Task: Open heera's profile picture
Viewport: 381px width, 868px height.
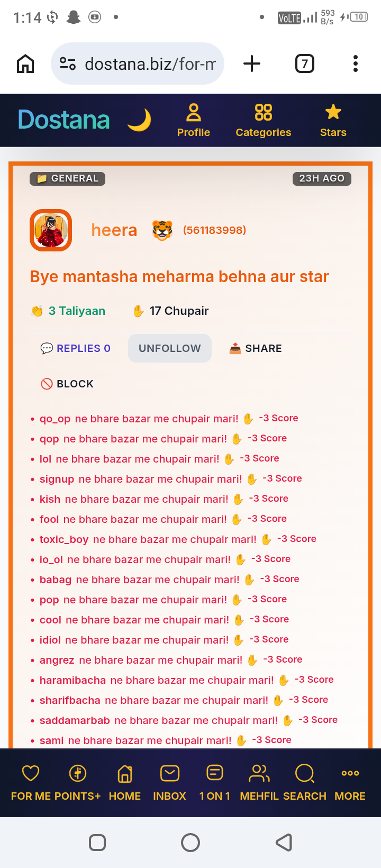Action: (x=51, y=230)
